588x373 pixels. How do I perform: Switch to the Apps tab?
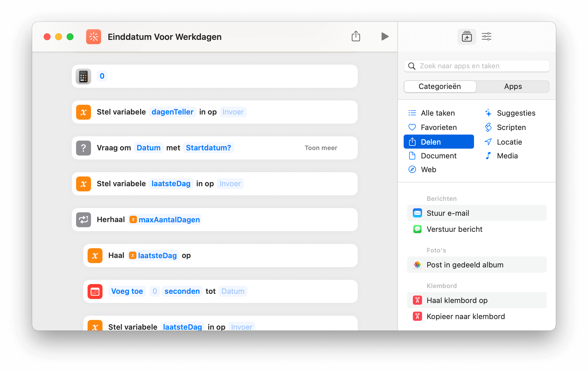coord(513,86)
